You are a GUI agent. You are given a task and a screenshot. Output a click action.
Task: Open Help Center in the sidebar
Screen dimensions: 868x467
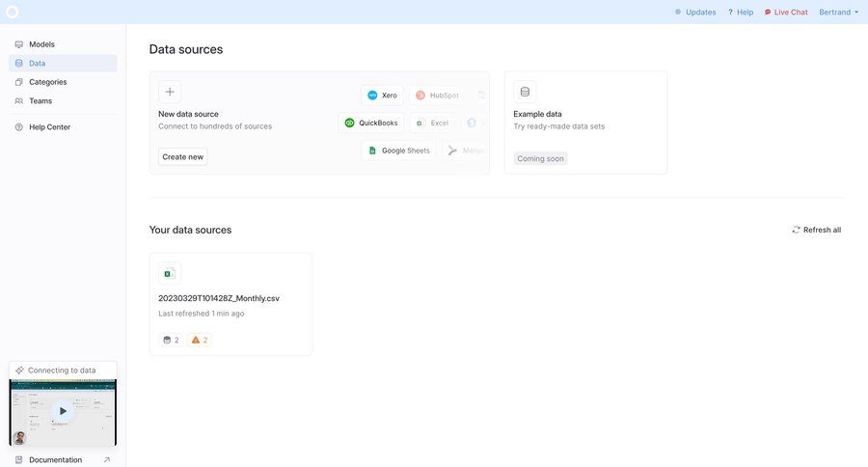click(x=63, y=126)
